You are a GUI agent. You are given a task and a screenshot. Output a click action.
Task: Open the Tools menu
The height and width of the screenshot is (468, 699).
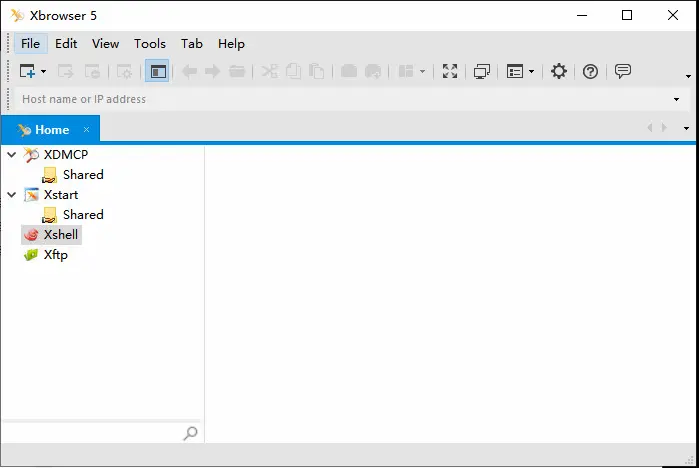click(x=150, y=44)
